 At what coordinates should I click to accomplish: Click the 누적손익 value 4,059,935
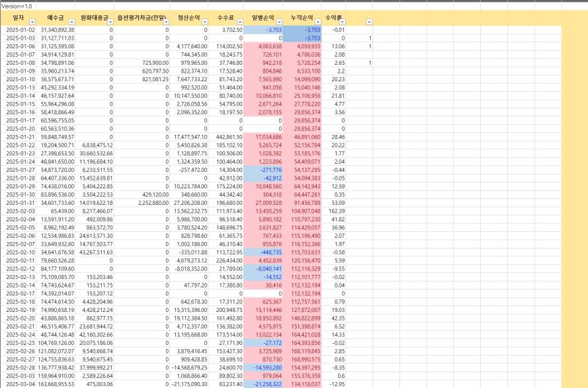coord(302,46)
